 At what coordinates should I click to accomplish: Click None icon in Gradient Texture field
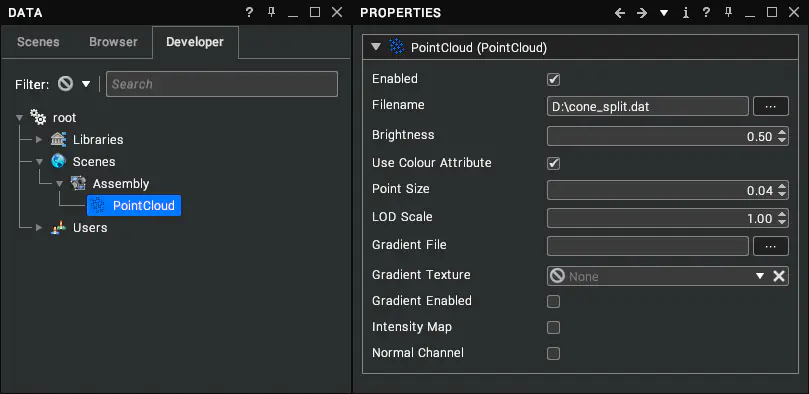tap(557, 276)
